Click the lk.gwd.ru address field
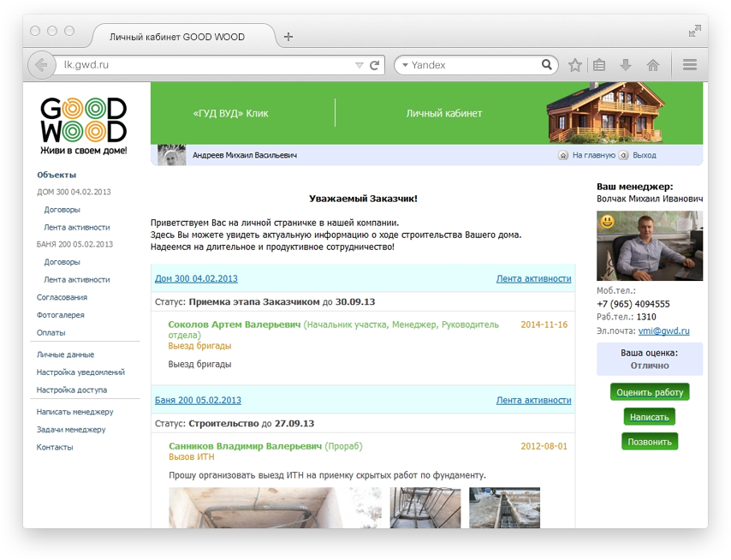This screenshot has width=731, height=560. click(207, 65)
